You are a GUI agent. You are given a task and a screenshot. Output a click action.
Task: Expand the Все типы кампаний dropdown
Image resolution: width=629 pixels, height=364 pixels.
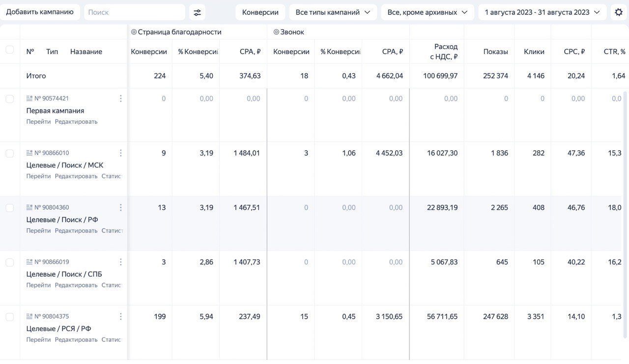(x=333, y=12)
